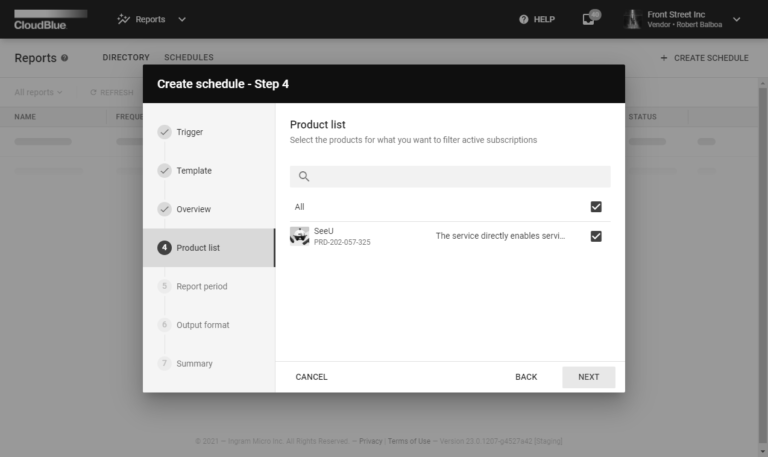This screenshot has width=768, height=457.
Task: Click the scrollbar down arrow
Action: 762,451
